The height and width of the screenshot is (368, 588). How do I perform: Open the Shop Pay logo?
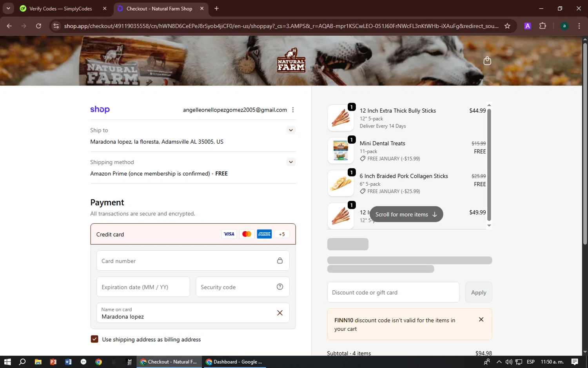[100, 109]
